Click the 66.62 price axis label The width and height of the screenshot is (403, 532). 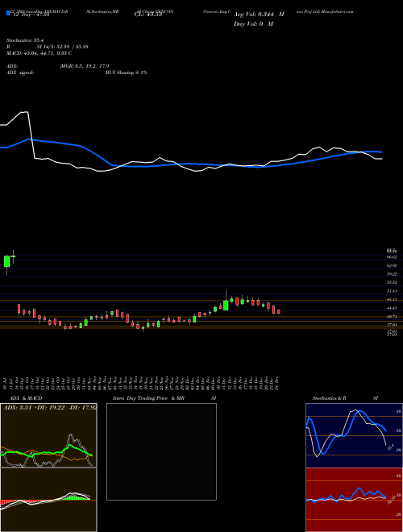pyautogui.click(x=393, y=257)
